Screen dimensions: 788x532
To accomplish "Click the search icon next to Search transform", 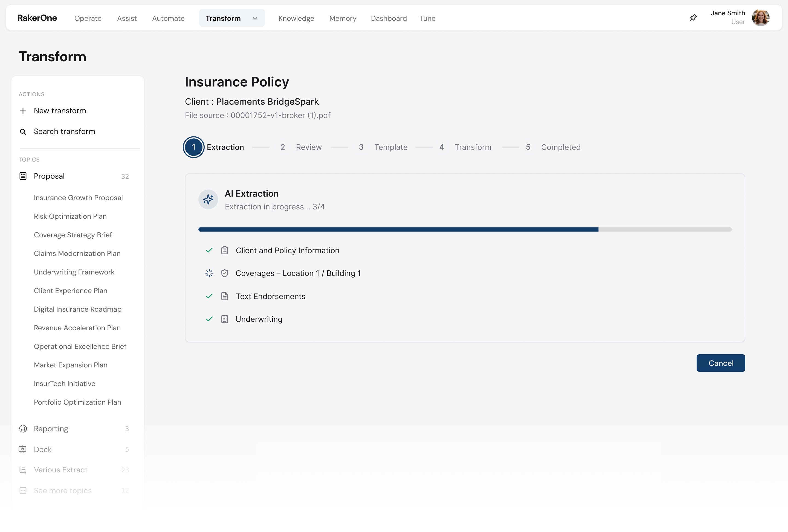I will click(x=23, y=131).
